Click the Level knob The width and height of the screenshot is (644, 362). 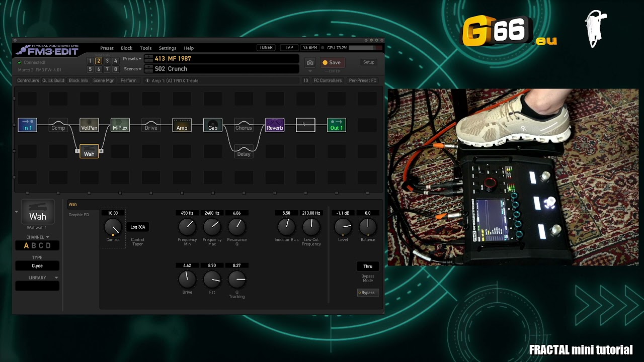click(343, 227)
